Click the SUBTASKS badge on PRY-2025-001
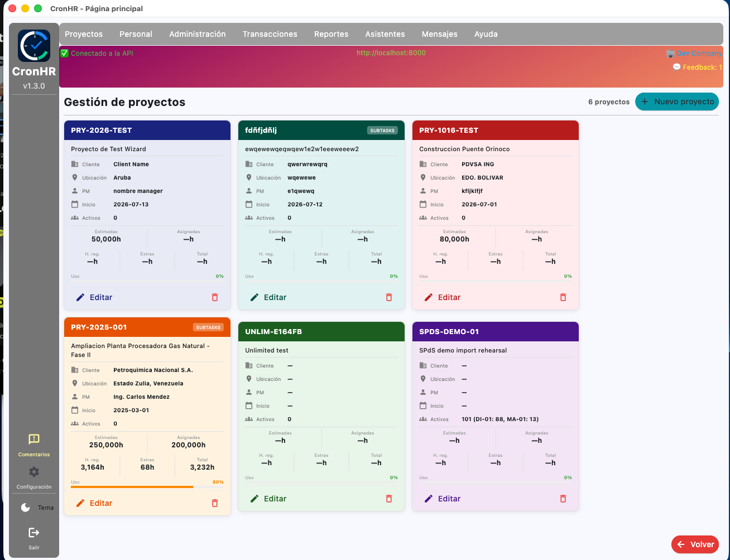This screenshot has height=560, width=730. pyautogui.click(x=209, y=327)
